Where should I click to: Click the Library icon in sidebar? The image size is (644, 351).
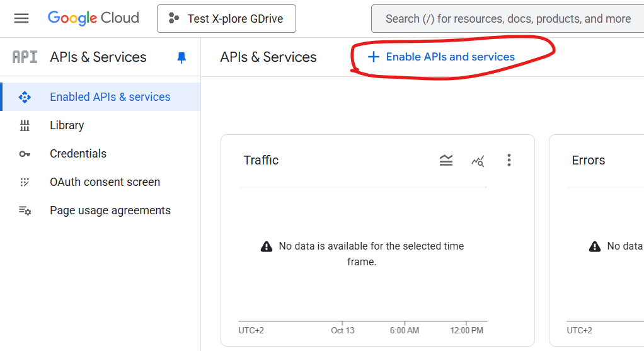click(x=25, y=125)
